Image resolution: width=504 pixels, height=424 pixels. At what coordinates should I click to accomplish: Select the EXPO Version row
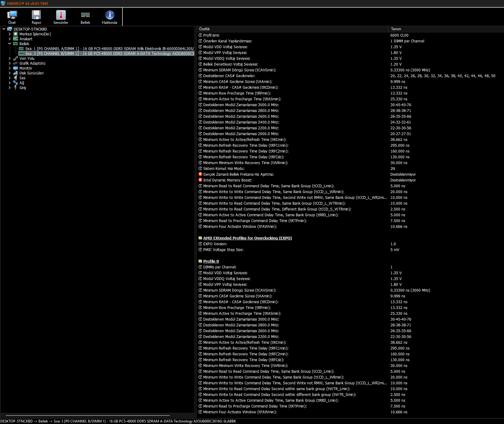350,244
